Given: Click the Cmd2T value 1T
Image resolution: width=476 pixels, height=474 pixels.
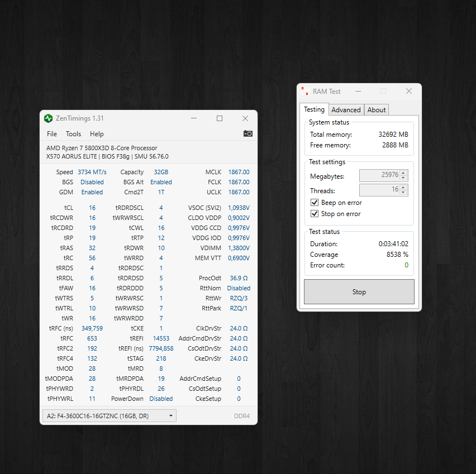Looking at the screenshot, I should (x=161, y=192).
